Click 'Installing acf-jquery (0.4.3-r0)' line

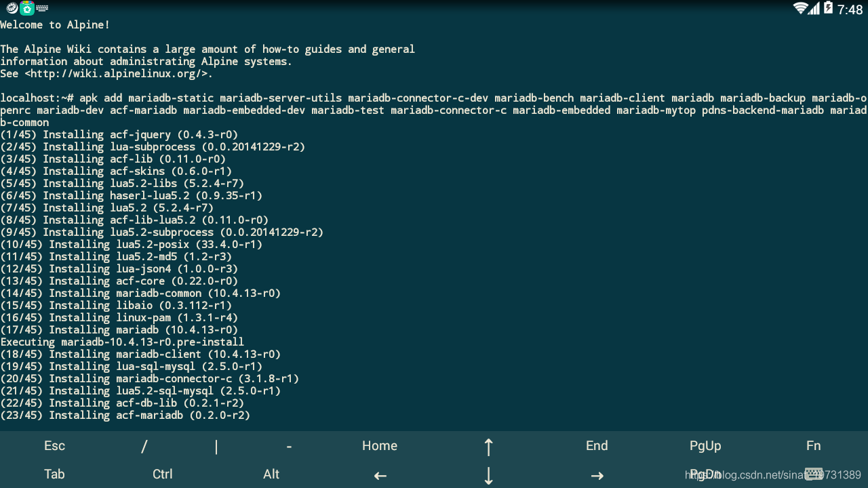pyautogui.click(x=119, y=134)
